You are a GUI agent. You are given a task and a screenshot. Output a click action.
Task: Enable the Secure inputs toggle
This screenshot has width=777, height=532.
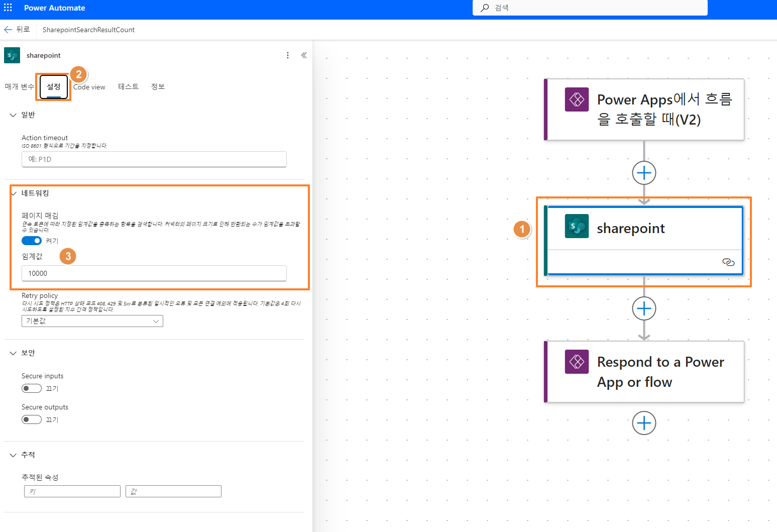coord(32,388)
